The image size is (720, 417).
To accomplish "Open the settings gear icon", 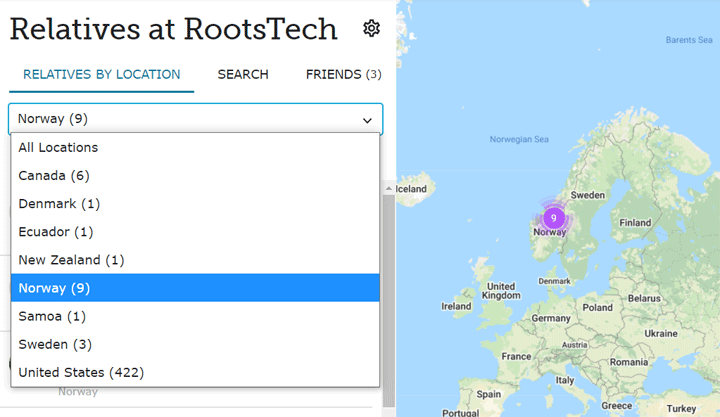I will tap(371, 28).
